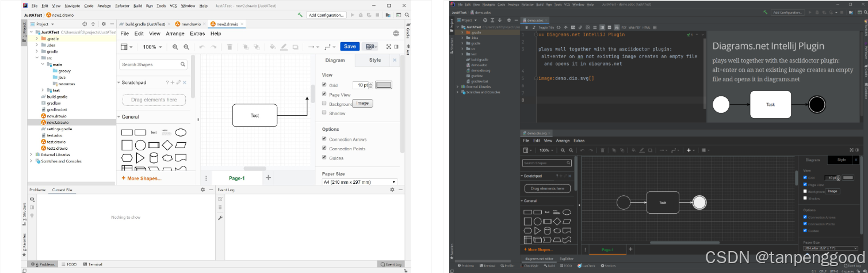Clear Event Log trash icon
This screenshot has width=868, height=273.
pyautogui.click(x=220, y=207)
